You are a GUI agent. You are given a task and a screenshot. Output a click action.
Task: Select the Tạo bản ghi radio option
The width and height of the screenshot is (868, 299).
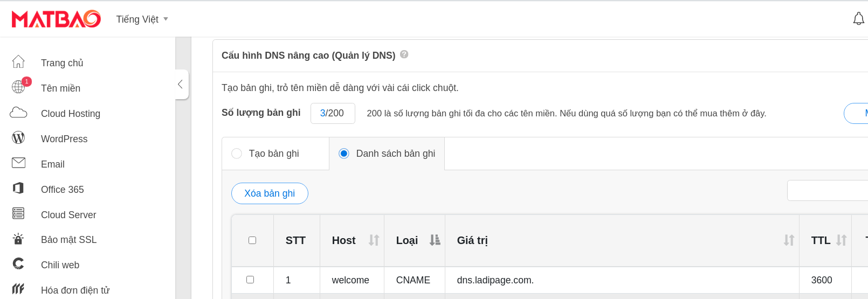click(237, 154)
